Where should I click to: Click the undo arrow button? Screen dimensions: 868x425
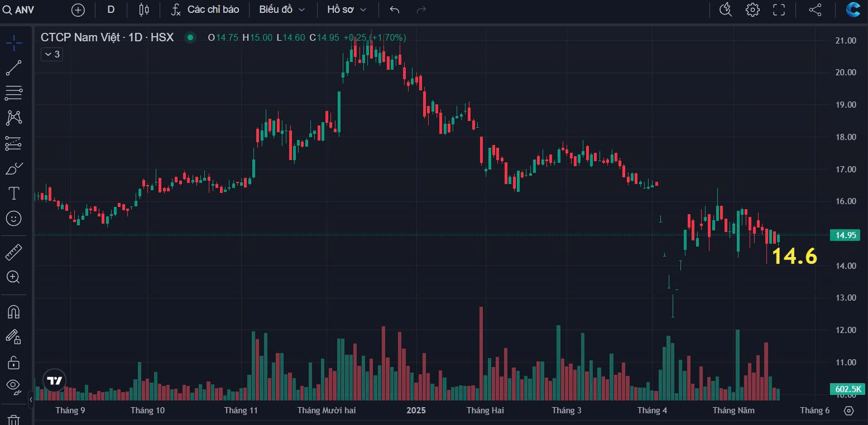[395, 9]
